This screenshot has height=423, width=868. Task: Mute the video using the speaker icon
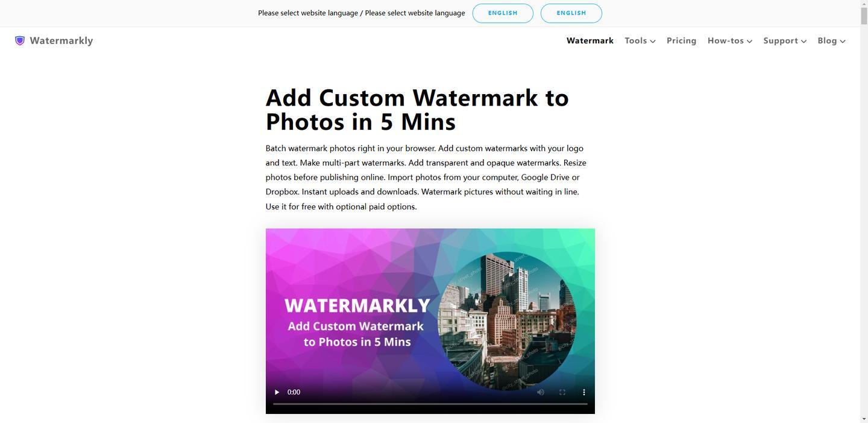(541, 392)
